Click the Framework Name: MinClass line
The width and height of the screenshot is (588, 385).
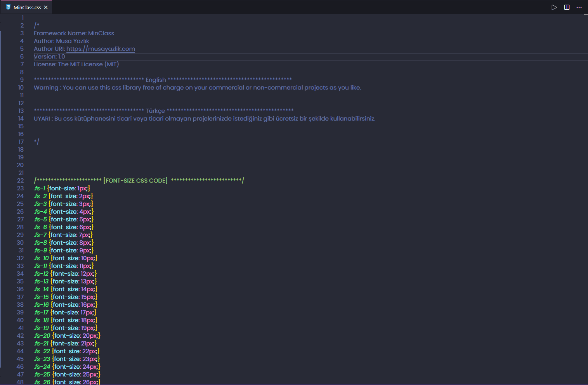(x=74, y=33)
